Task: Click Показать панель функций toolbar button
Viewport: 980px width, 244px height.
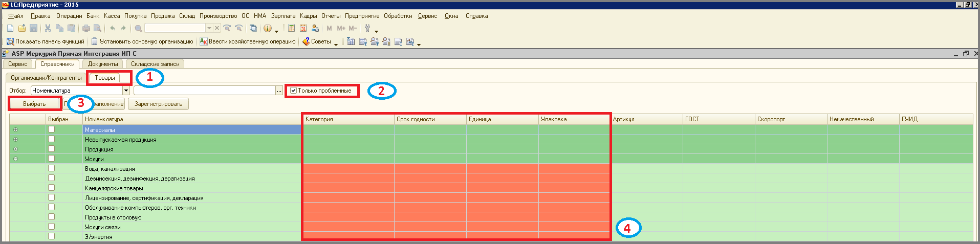Action: [46, 41]
